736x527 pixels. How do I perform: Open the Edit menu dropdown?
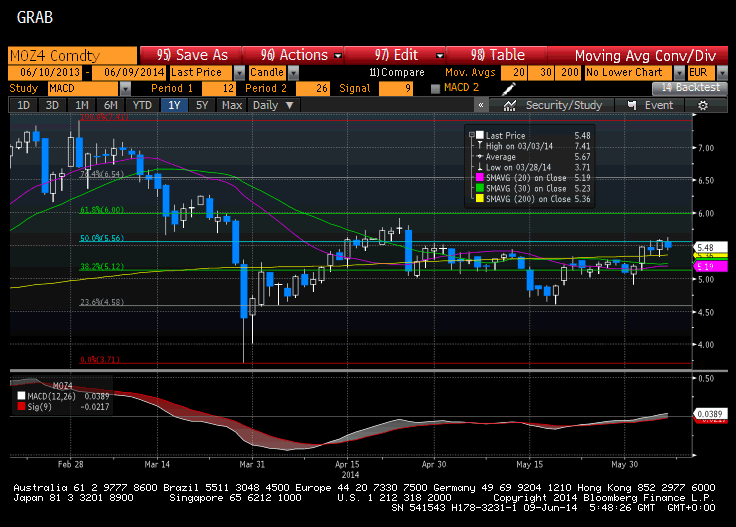pos(440,55)
